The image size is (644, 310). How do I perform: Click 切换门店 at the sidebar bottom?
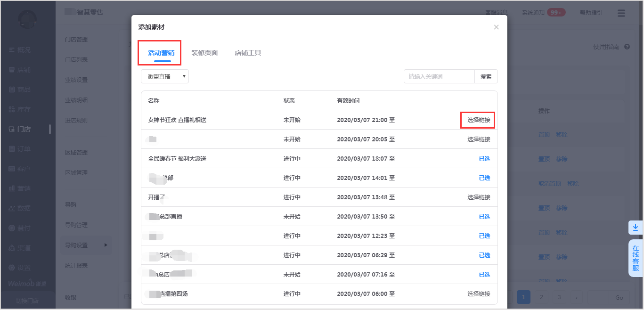coord(27,301)
